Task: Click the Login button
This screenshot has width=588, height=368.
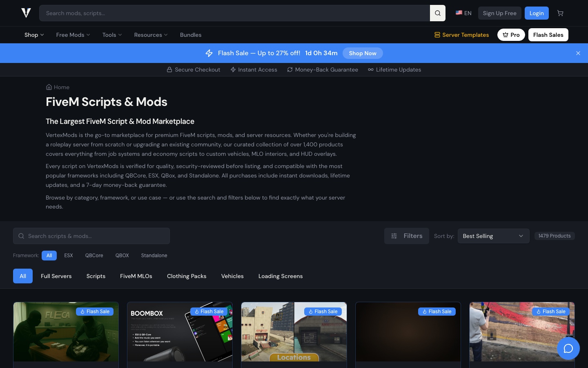Action: tap(536, 13)
